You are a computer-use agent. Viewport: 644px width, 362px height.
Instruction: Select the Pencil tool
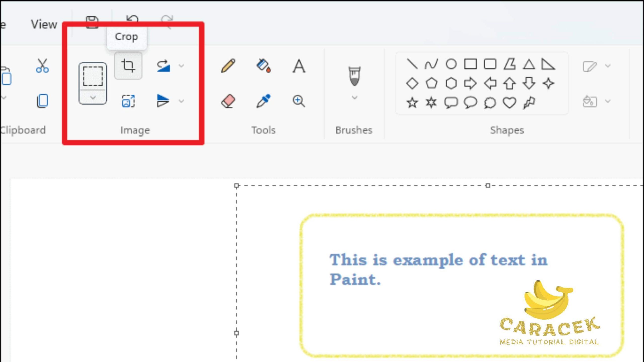[228, 66]
